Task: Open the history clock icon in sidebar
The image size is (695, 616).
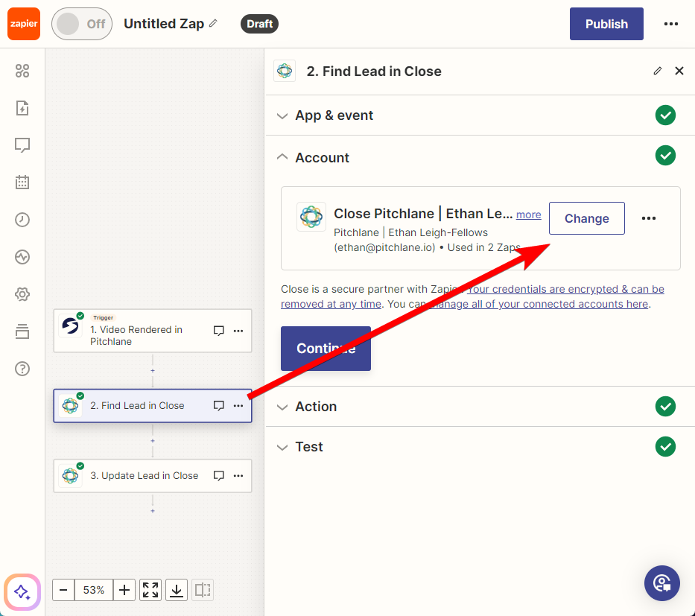Action: coord(22,220)
